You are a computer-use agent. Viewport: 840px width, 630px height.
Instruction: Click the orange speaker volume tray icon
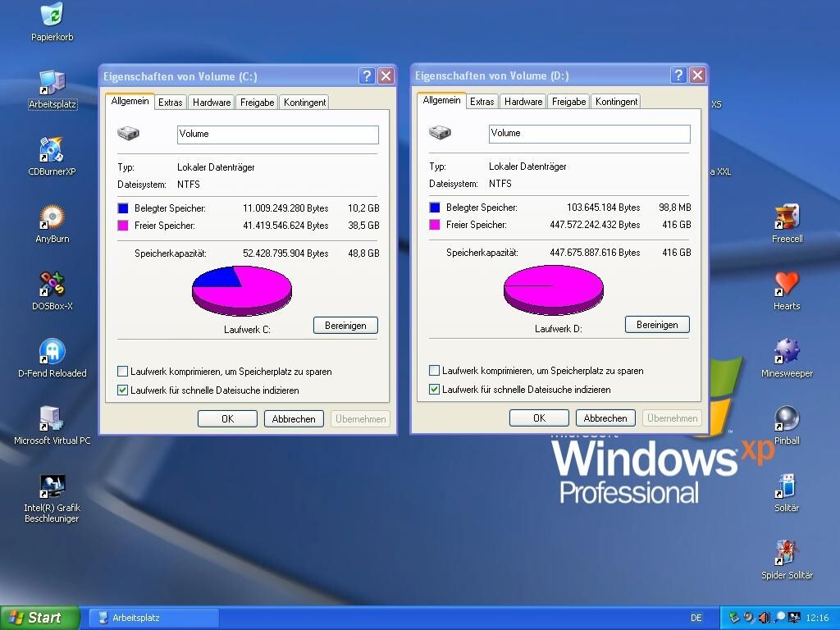[765, 618]
